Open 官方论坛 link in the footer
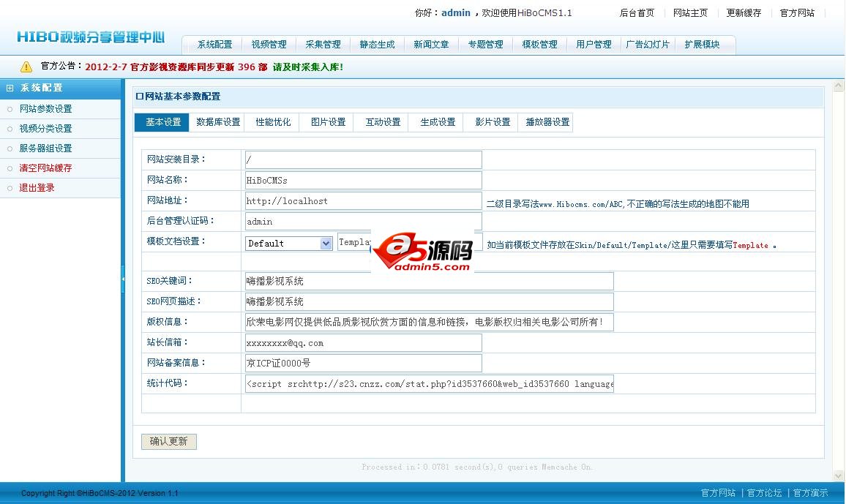Screen dimensions: 846x504 pyautogui.click(x=764, y=493)
